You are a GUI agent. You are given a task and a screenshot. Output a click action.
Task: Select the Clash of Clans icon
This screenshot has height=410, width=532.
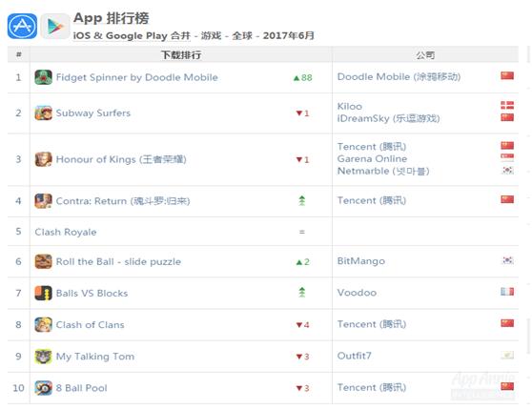[44, 324]
